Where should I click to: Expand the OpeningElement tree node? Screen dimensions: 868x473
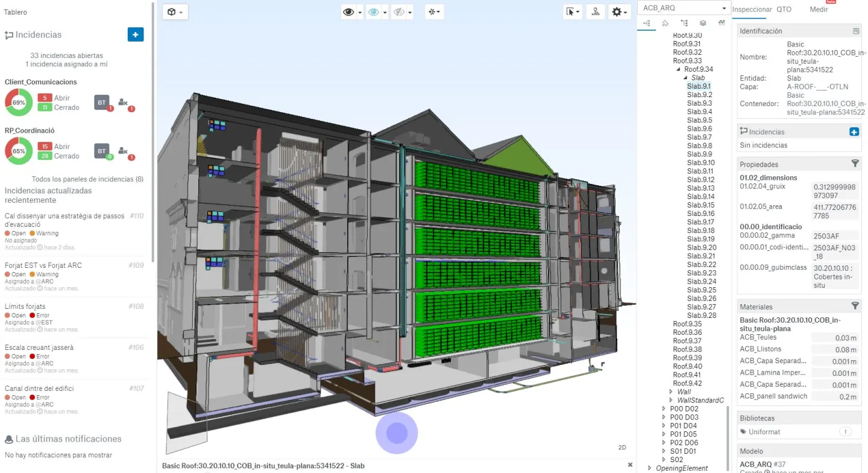650,468
